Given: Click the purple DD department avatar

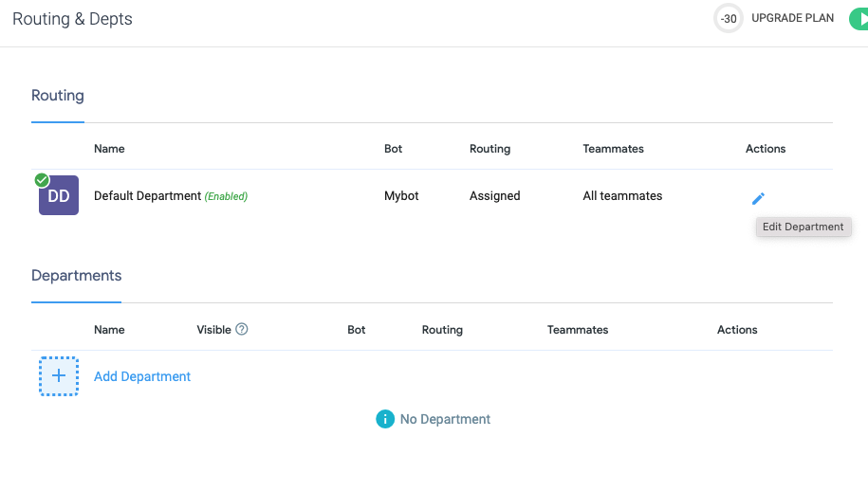Looking at the screenshot, I should pyautogui.click(x=60, y=197).
